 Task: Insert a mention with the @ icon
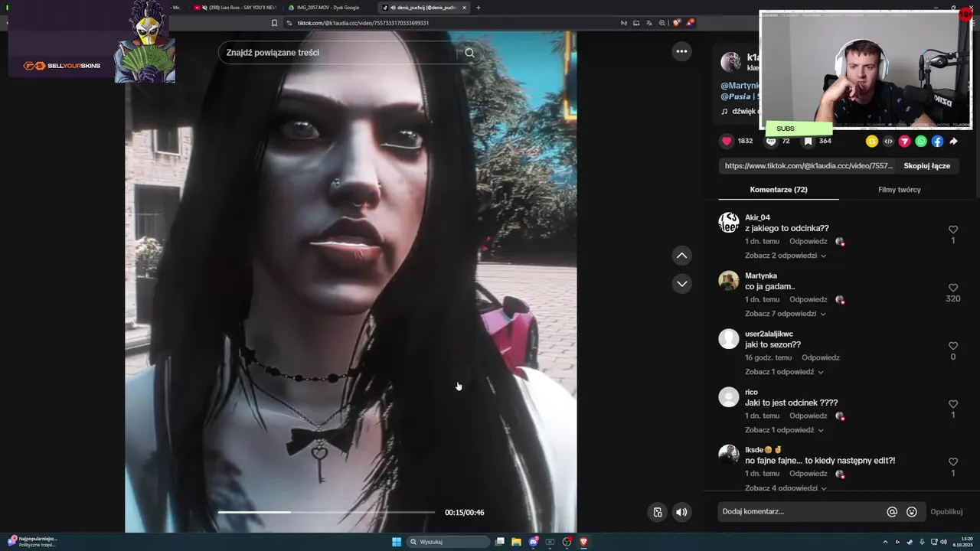892,512
